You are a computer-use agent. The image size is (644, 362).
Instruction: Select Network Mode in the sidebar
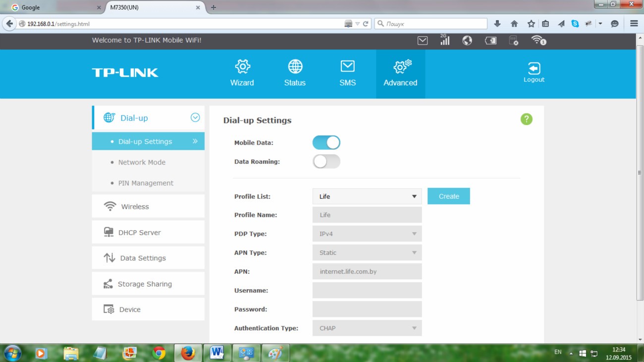[142, 162]
